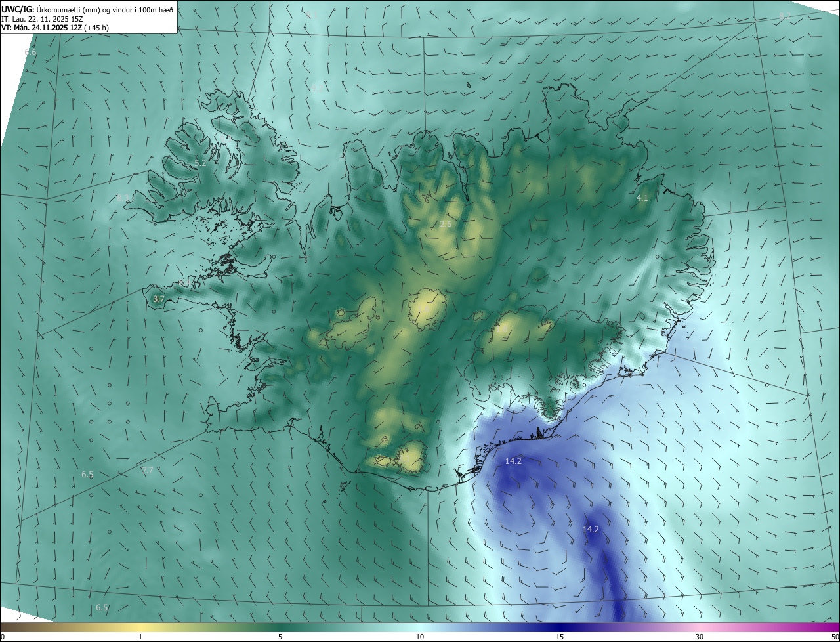Select the 'IT: Lau. 22. 11. 2025 15Z' line
This screenshot has height=642, width=840.
pos(42,19)
